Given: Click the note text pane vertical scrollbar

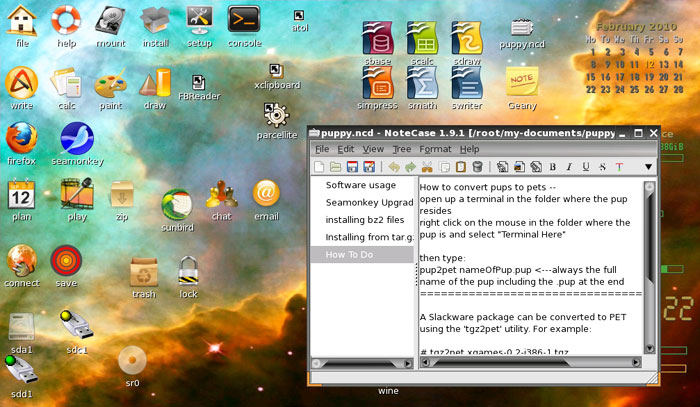Looking at the screenshot, I should 650,268.
